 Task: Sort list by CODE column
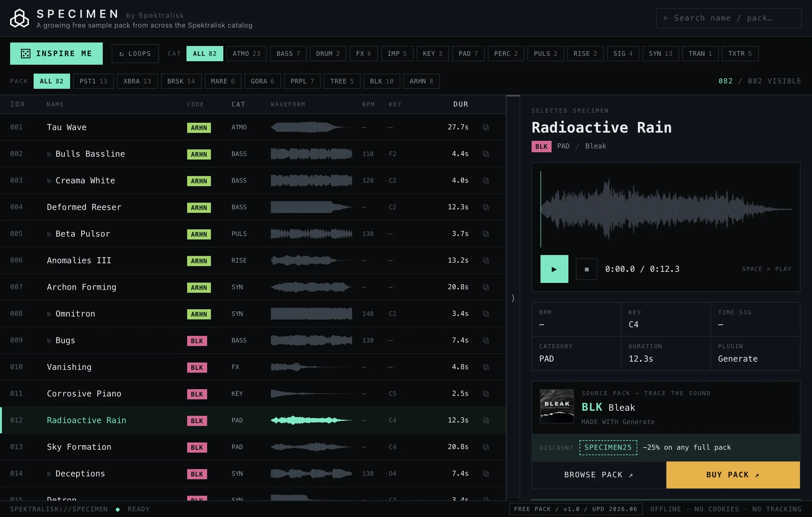(x=196, y=104)
